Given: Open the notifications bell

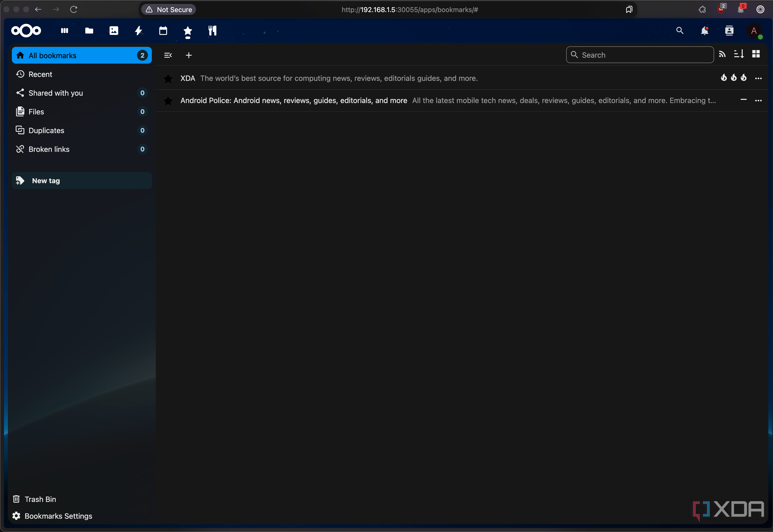Looking at the screenshot, I should [704, 31].
